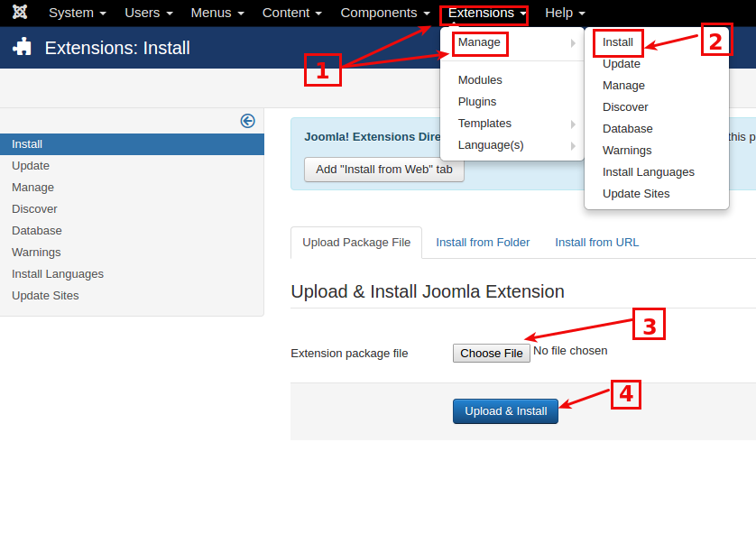Select Manage in the left sidebar

tap(132, 188)
